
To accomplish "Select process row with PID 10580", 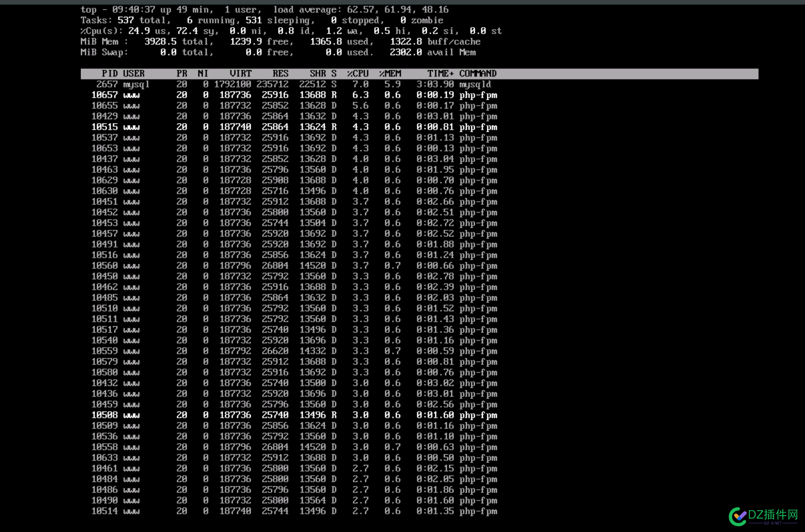I will 293,372.
